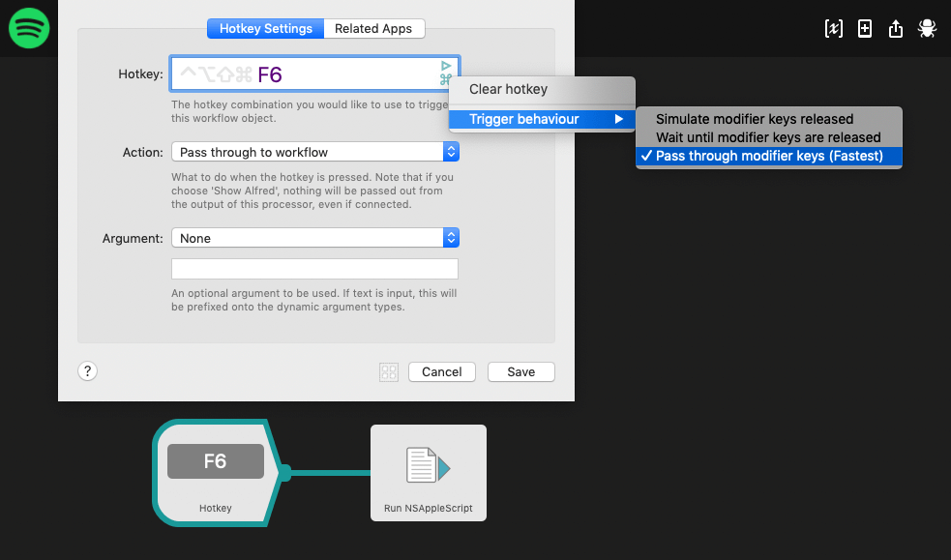Click the Run NSAppleScript workflow node
Viewport: 951px width, 560px height.
tap(428, 472)
